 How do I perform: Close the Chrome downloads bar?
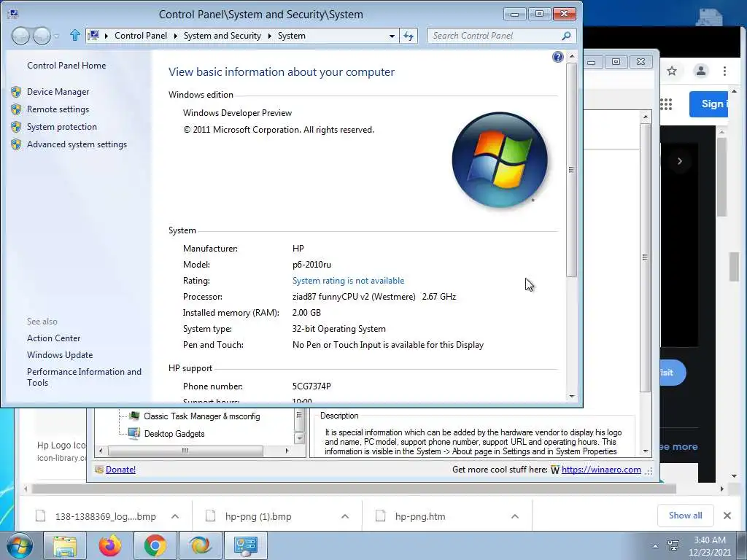pyautogui.click(x=727, y=516)
